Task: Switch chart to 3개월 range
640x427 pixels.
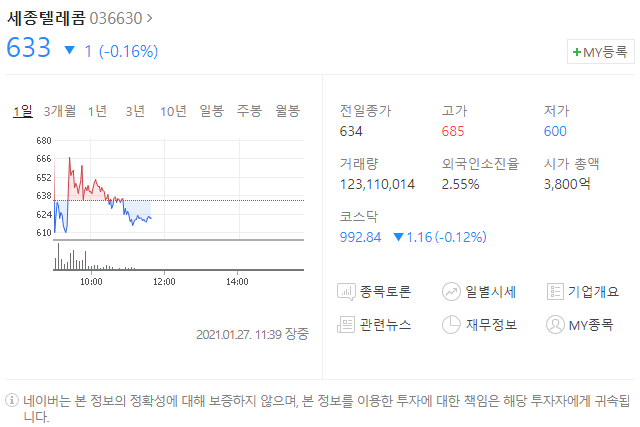Action: click(x=60, y=111)
